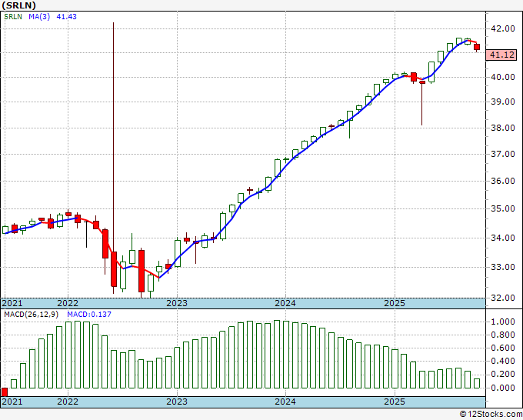The width and height of the screenshot is (523, 420).
Task: Click 2023 on the price chart timeline
Action: click(177, 303)
